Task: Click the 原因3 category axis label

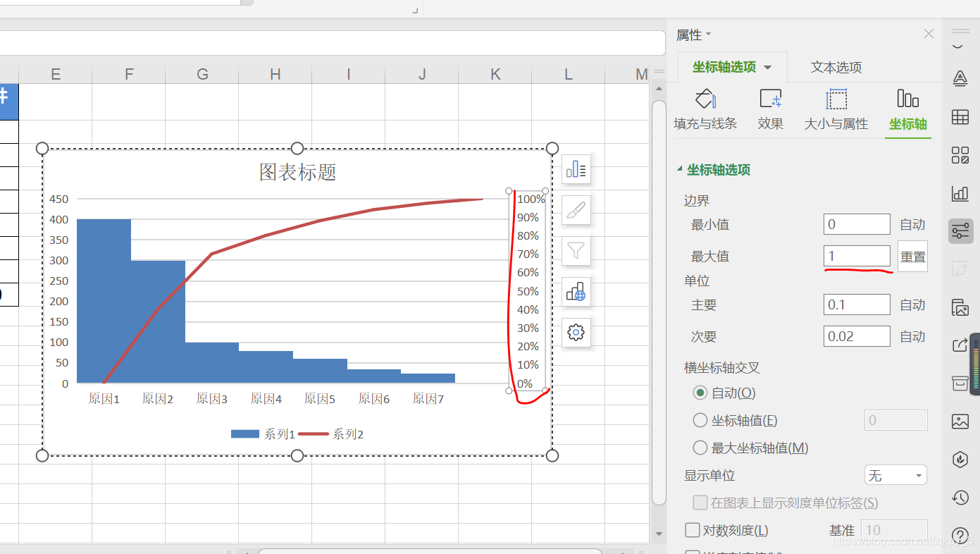Action: click(x=211, y=399)
